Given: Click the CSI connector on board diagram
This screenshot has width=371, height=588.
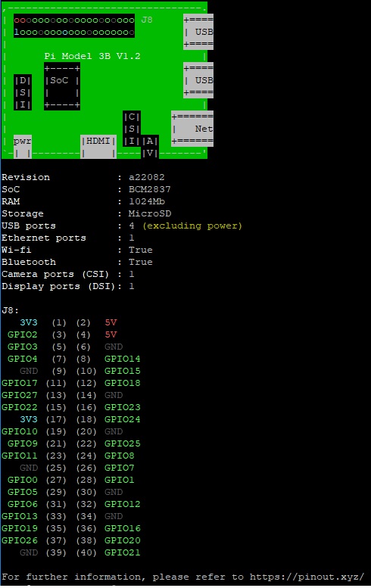Looking at the screenshot, I should 132,129.
